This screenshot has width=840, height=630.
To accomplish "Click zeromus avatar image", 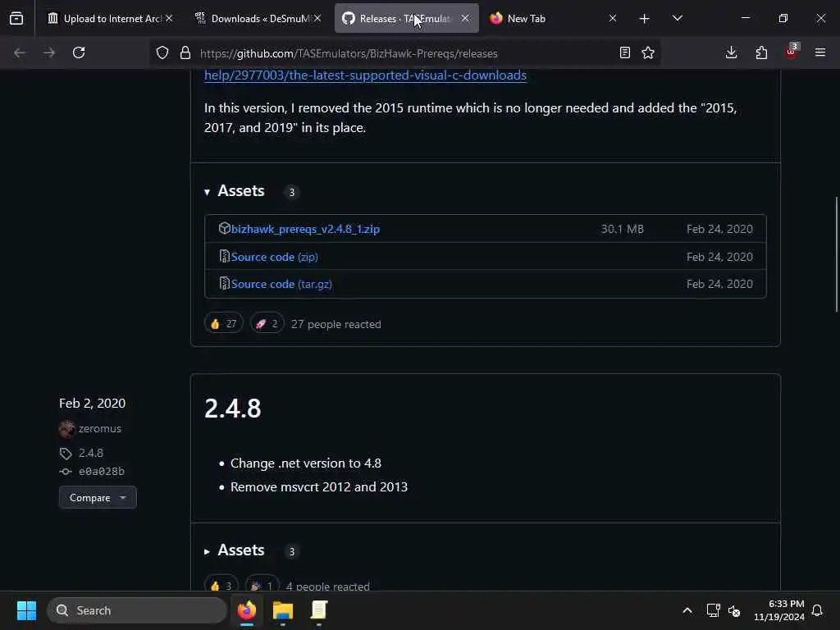I will tap(67, 428).
